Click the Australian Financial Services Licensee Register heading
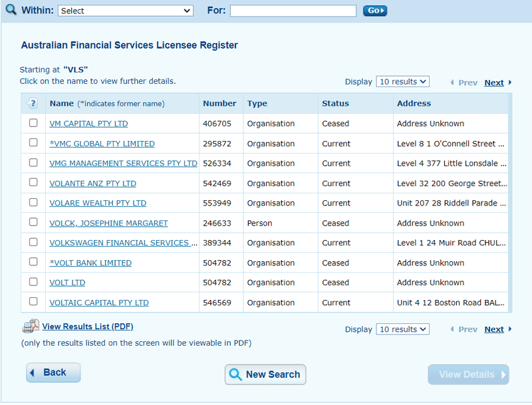 coord(129,45)
